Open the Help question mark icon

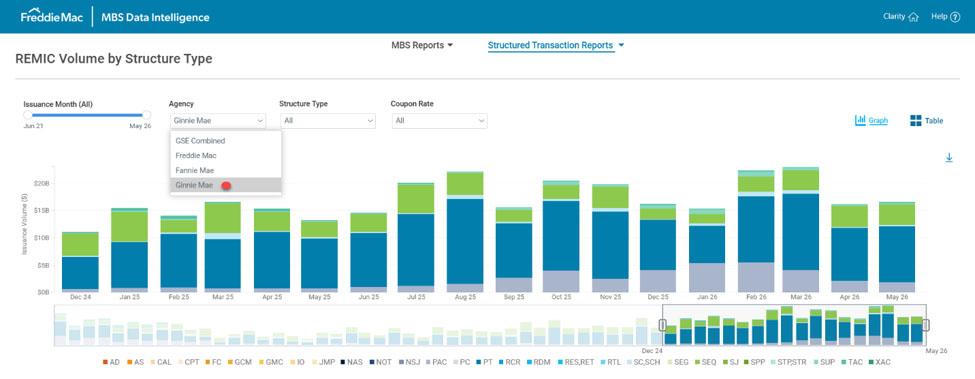tap(955, 17)
